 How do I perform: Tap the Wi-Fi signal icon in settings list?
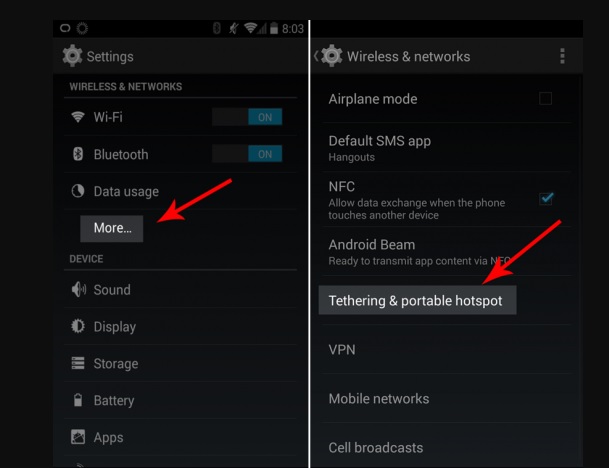pyautogui.click(x=78, y=117)
